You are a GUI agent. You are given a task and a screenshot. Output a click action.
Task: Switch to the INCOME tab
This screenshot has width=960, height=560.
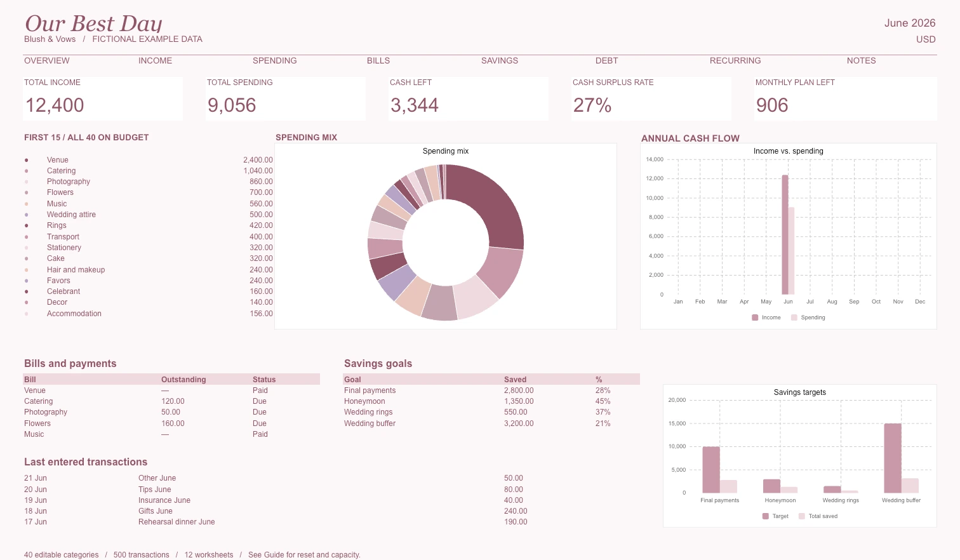point(156,61)
